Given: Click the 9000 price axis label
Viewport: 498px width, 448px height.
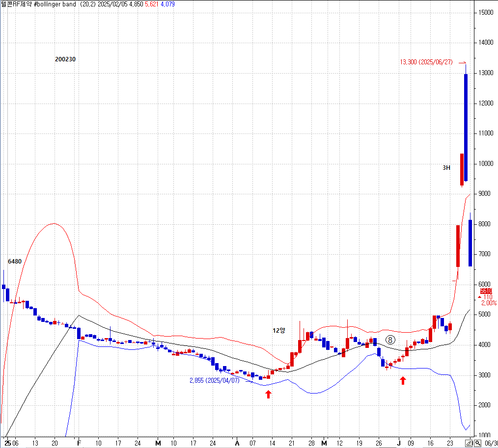Looking at the screenshot, I should point(484,193).
